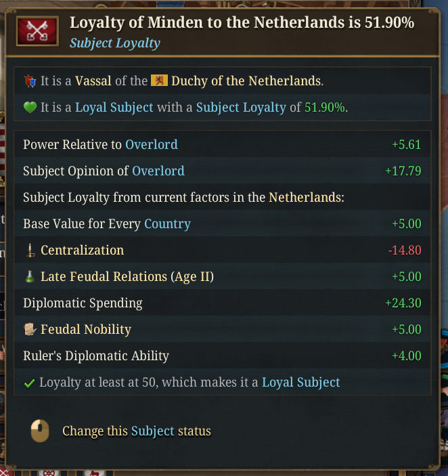The height and width of the screenshot is (476, 448).
Task: Click the Late Feudal Relations flask icon
Action: pos(30,277)
